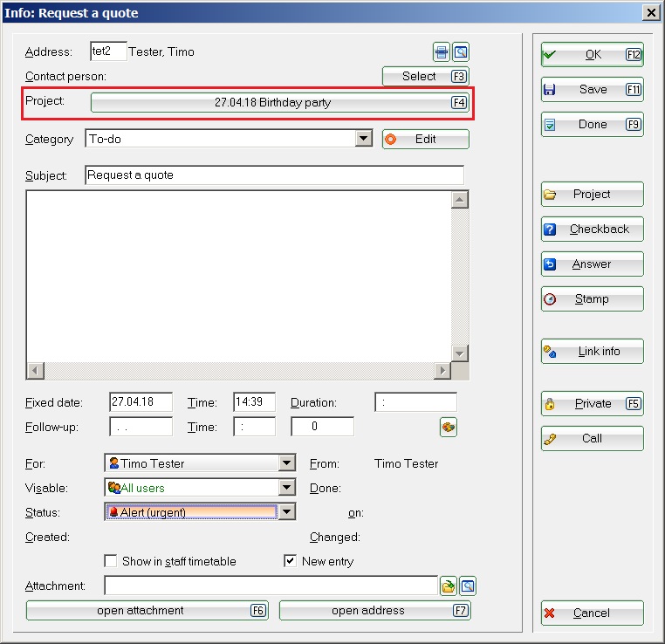Enable Show in staff timetable checkbox
Screen dimensions: 665x644
pos(111,561)
